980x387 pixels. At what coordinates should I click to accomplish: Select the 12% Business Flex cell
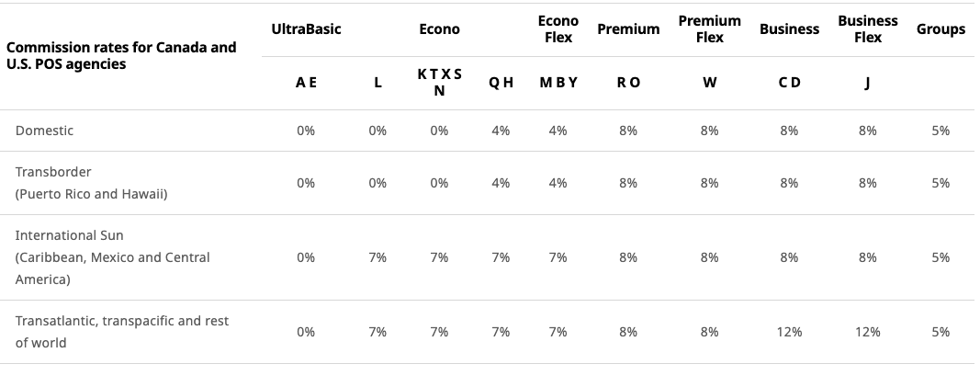[868, 332]
